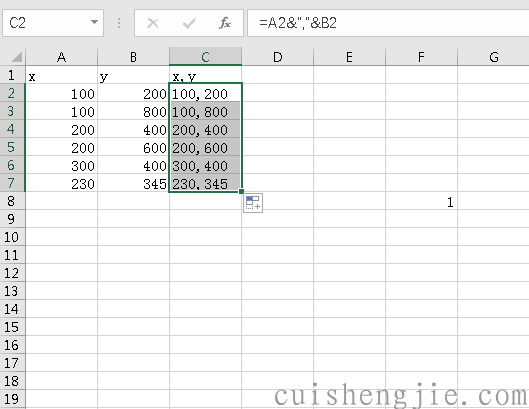Click cell A7 with value 230
The height and width of the screenshot is (409, 529).
(x=61, y=183)
